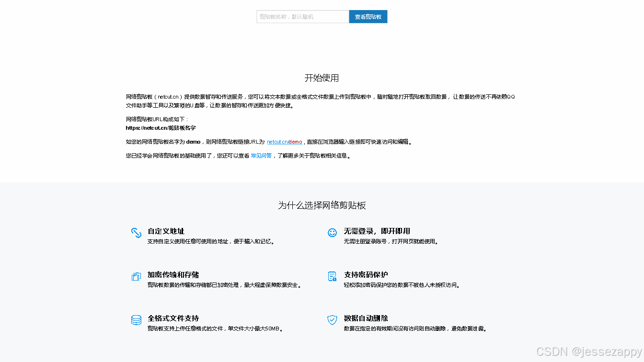Screen dimensions: 644x362
Task: Click the 无需登录，即开即用 feature title
Action: (377, 231)
